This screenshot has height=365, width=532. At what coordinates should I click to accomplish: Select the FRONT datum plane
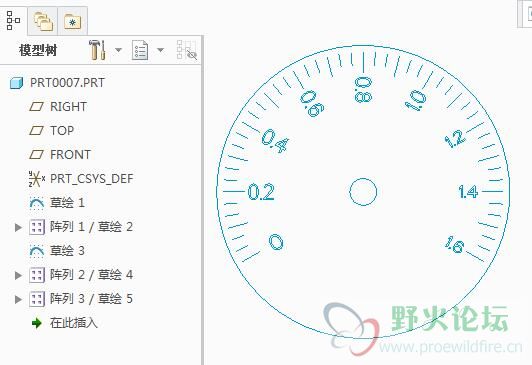tap(70, 155)
